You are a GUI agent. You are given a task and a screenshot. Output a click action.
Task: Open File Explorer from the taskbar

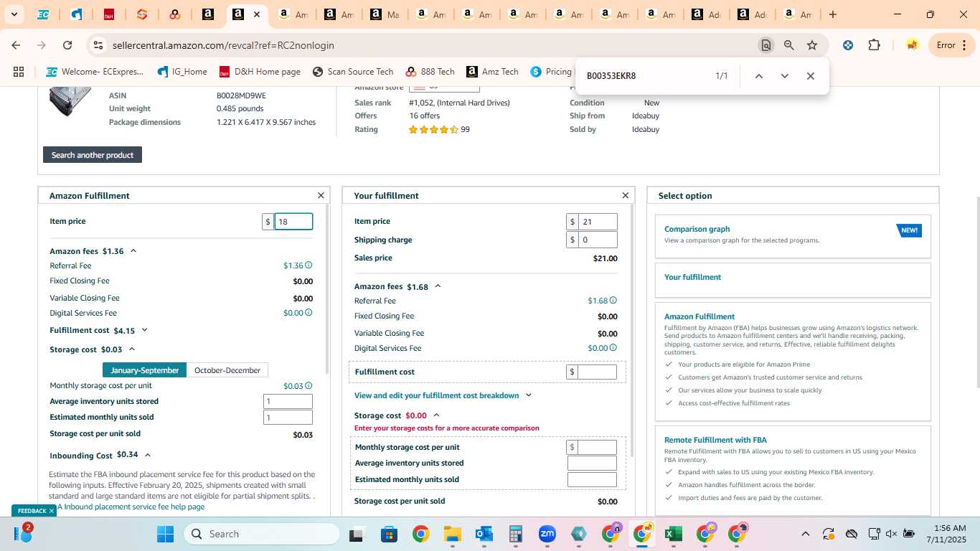pos(452,534)
